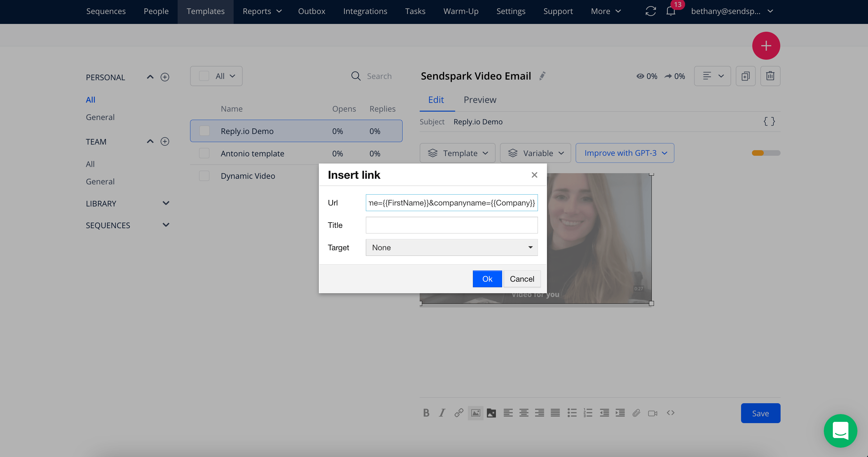Click the red plus add button

(766, 46)
